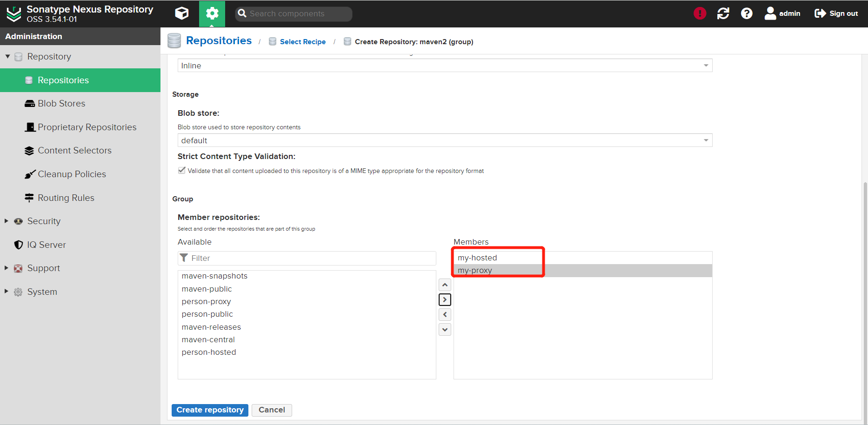The image size is (868, 425).
Task: Click the Blob Stores drive icon
Action: pos(30,104)
